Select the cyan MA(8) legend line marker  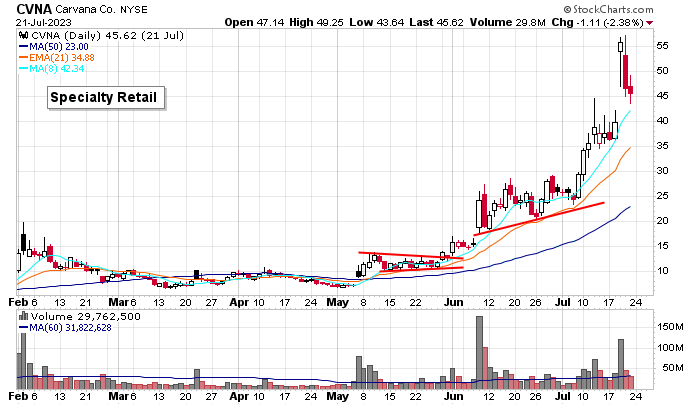pyautogui.click(x=24, y=69)
